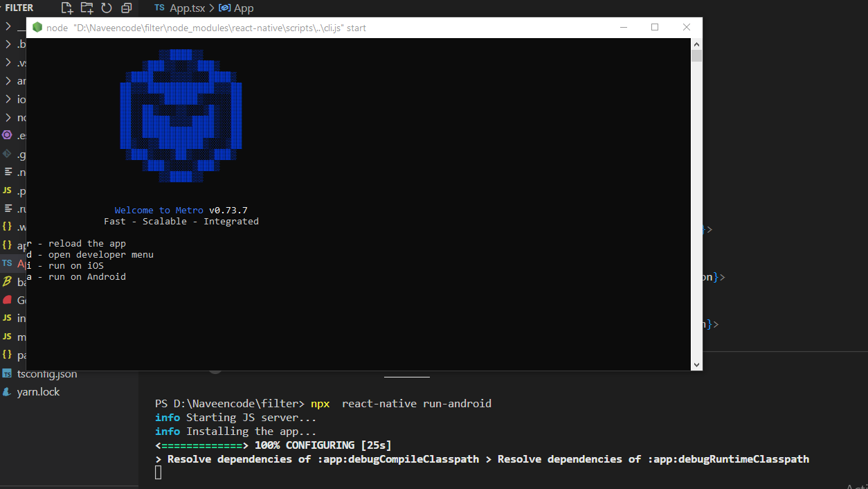Click the braces icon of the '.w' file
The height and width of the screenshot is (489, 868).
point(8,226)
